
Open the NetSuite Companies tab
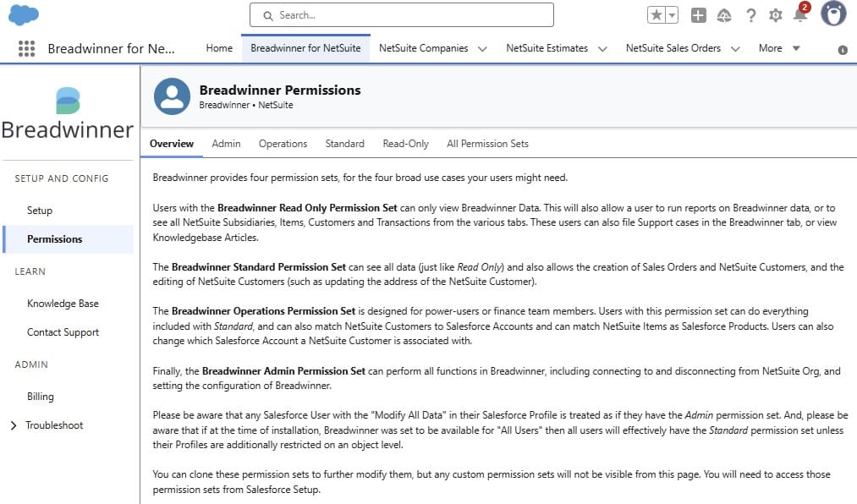pyautogui.click(x=424, y=48)
